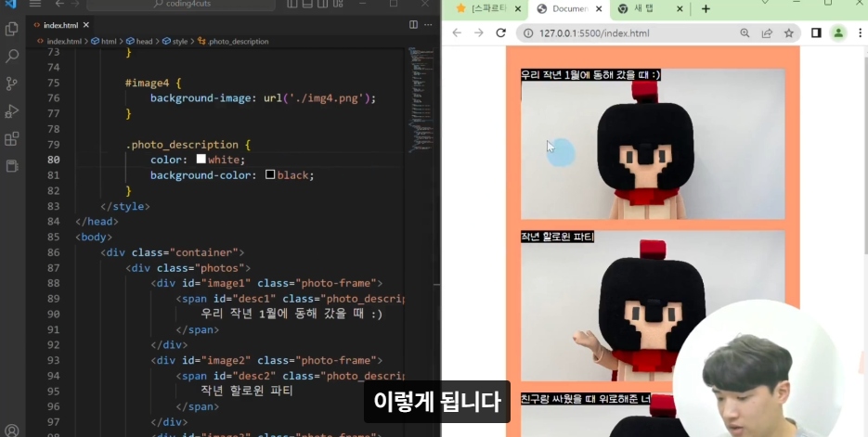
Task: Click the black color swatch in CSS
Action: (270, 174)
